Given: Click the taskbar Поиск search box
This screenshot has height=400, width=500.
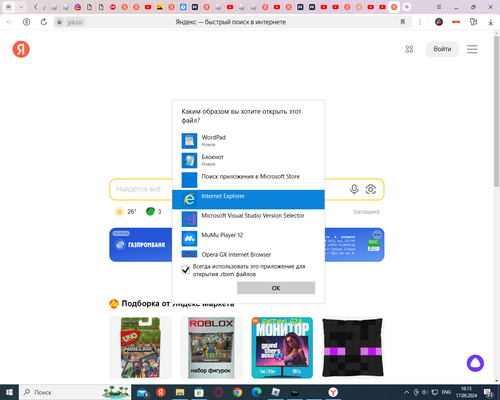Looking at the screenshot, I should (75, 392).
